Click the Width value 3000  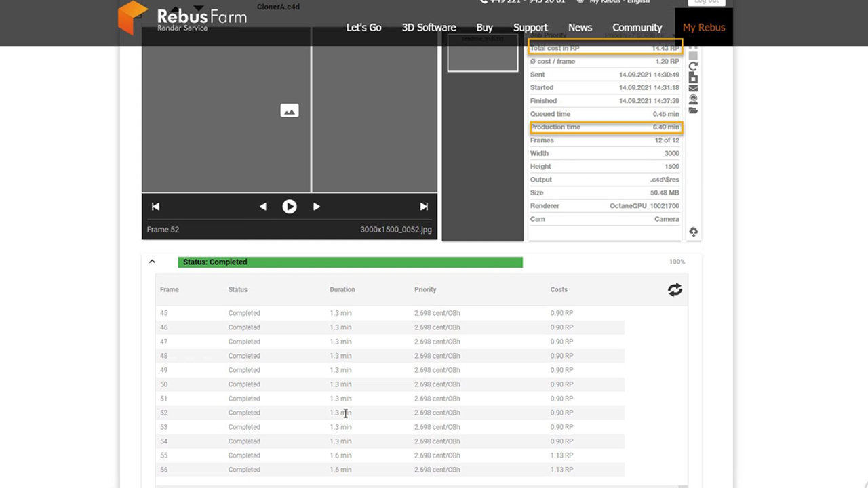pos(672,153)
